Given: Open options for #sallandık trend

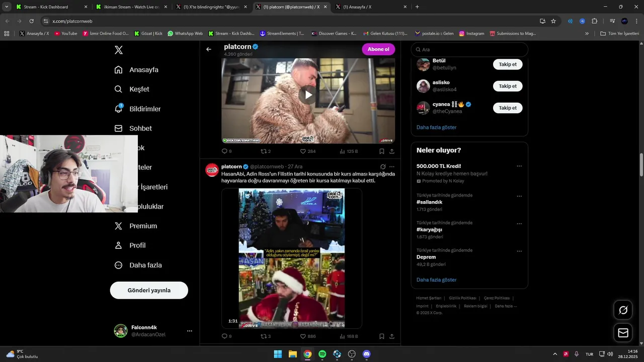Looking at the screenshot, I should coord(519,196).
